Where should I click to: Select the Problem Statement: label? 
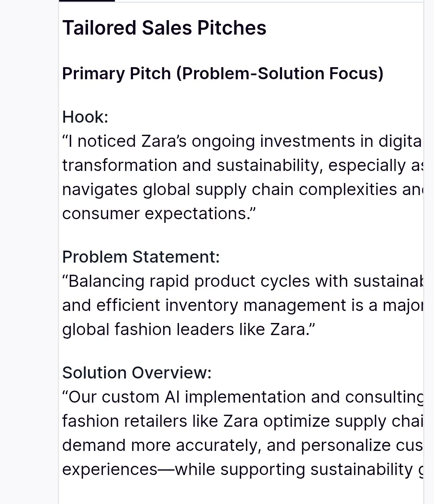(x=141, y=257)
